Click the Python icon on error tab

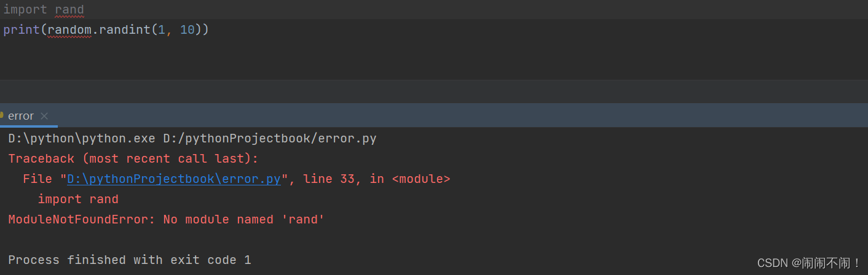[x=2, y=115]
